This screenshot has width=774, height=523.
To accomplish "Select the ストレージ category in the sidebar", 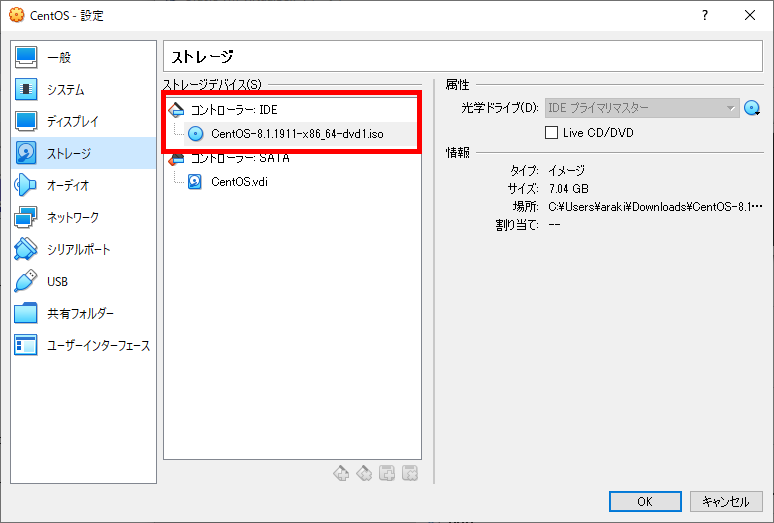I will 83,153.
